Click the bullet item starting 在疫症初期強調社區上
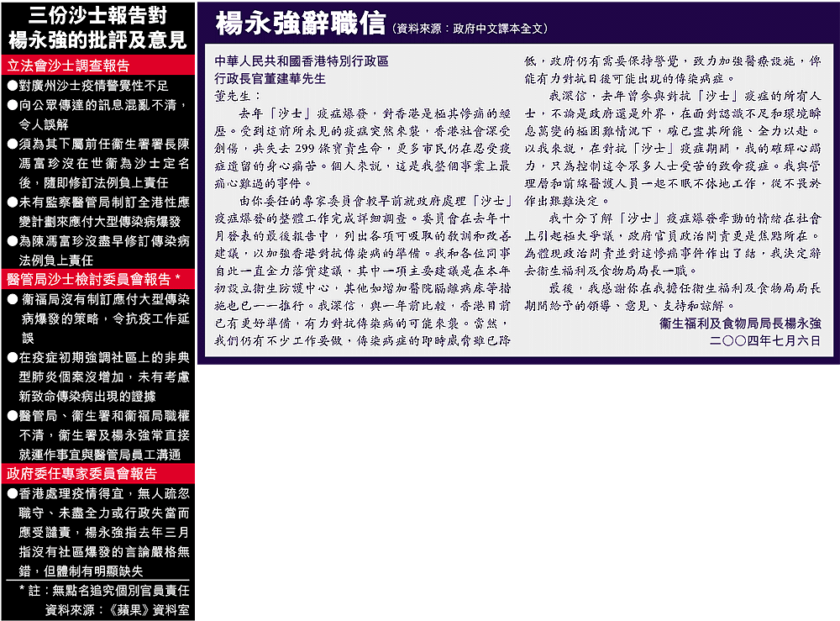840x621 pixels. tap(97, 377)
